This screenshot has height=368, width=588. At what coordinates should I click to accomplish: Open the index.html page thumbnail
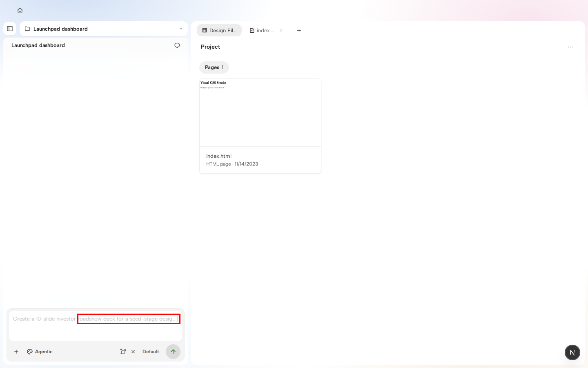[260, 112]
